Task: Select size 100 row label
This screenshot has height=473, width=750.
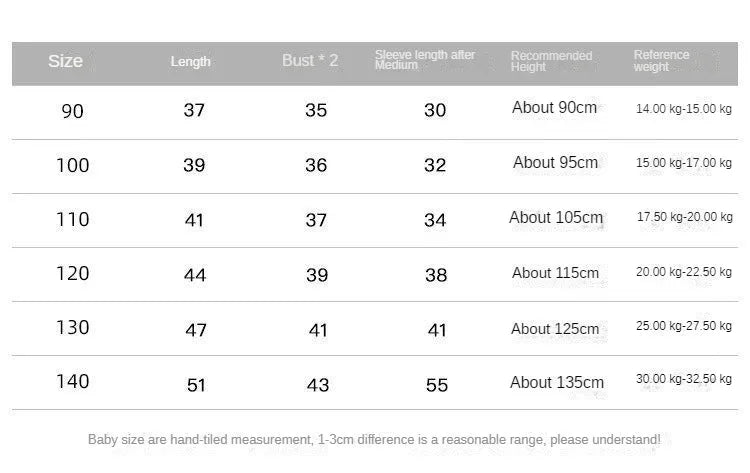Action: coord(73,165)
